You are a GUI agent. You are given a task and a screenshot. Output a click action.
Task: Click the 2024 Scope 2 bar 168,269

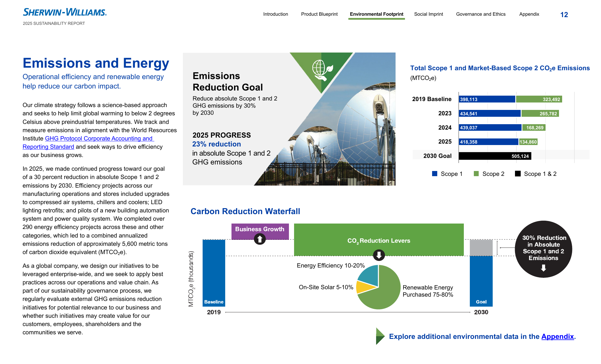[534, 128]
